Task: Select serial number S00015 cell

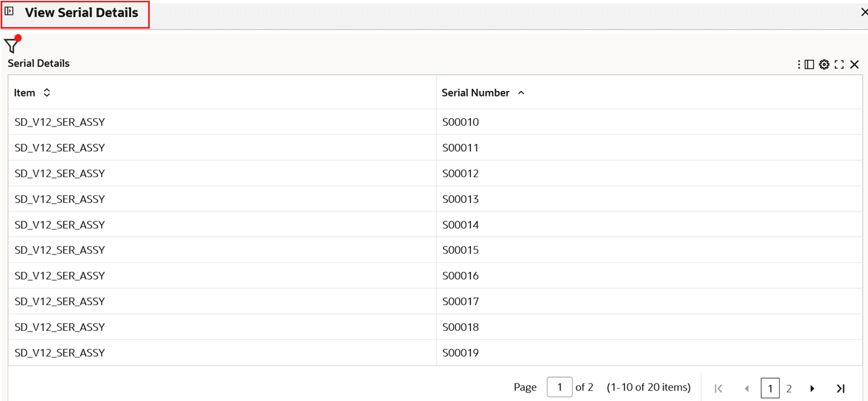Action: click(649, 250)
